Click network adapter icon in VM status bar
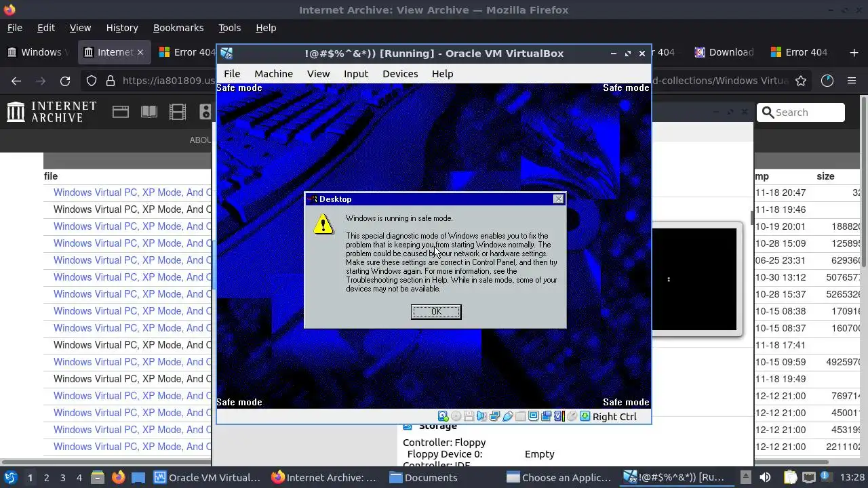 pos(494,416)
